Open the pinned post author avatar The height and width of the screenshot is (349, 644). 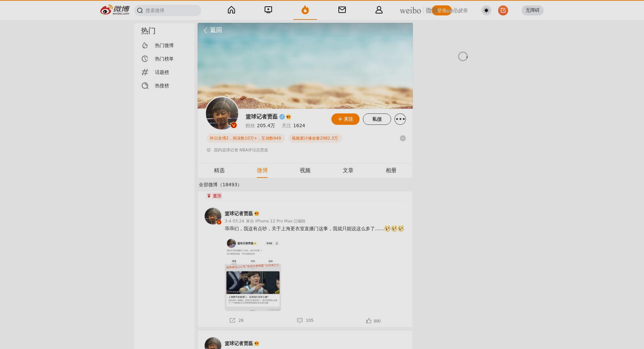pos(213,216)
